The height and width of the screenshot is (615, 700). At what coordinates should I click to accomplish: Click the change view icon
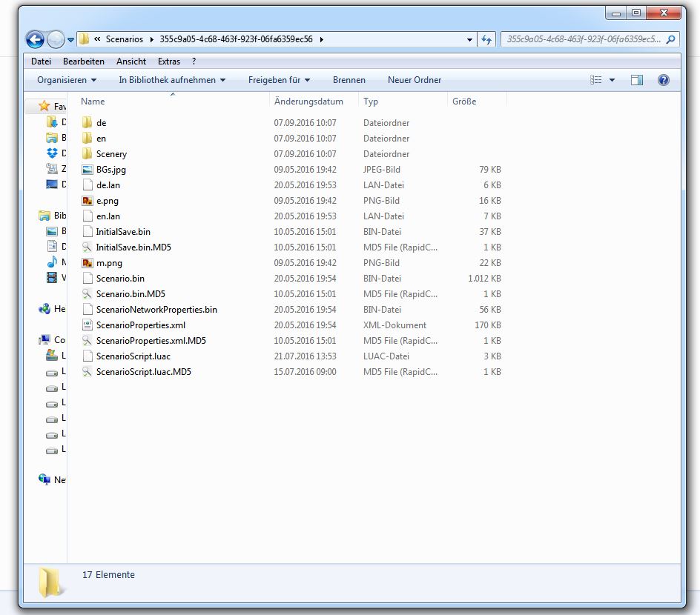[595, 80]
